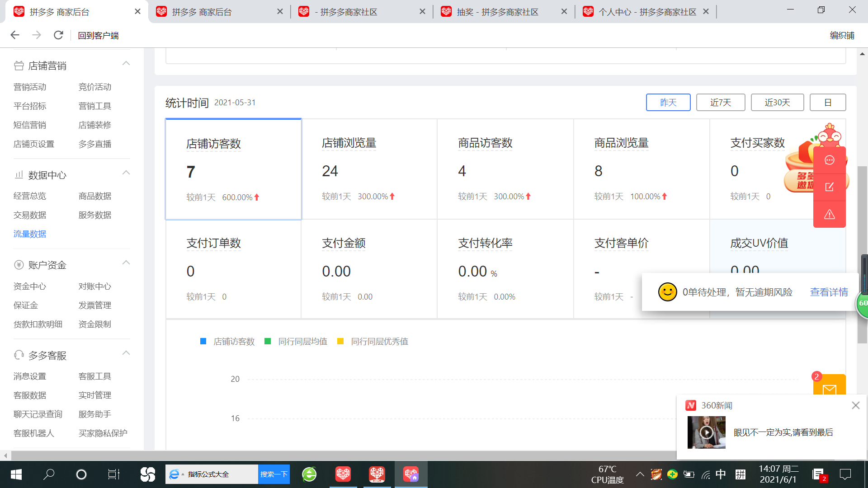868x488 pixels.
Task: Open the pinwheel app on taskbar
Action: (147, 474)
